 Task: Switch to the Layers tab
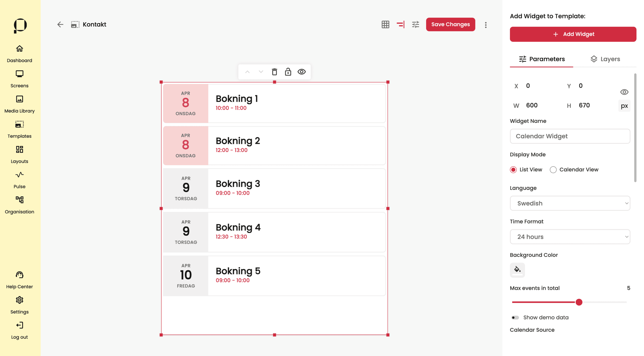[605, 59]
